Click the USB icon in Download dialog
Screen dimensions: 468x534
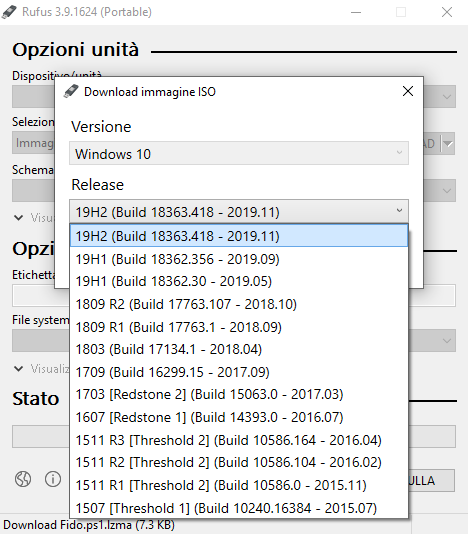71,92
